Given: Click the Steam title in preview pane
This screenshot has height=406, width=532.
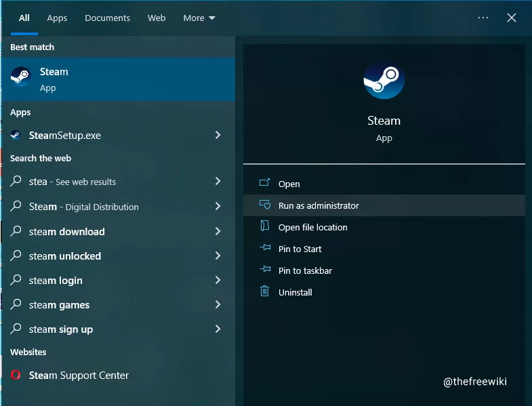Looking at the screenshot, I should 384,121.
